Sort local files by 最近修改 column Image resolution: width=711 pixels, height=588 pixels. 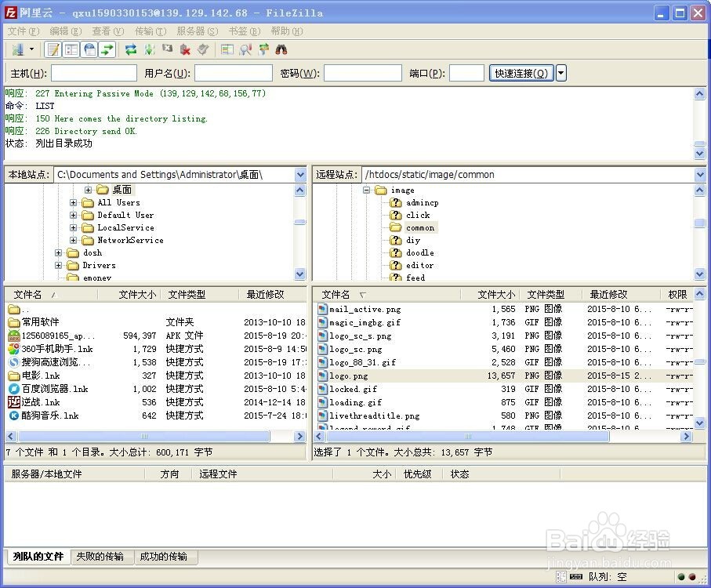coord(273,295)
